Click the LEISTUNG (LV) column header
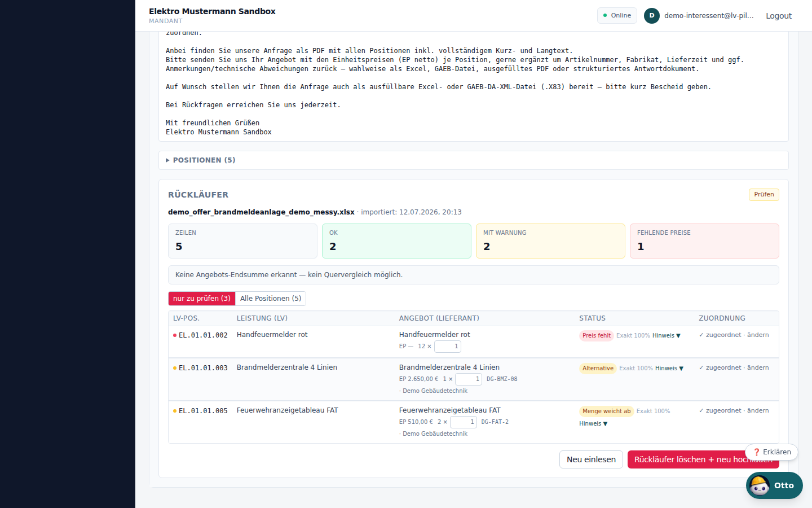The image size is (812, 508). [x=262, y=318]
